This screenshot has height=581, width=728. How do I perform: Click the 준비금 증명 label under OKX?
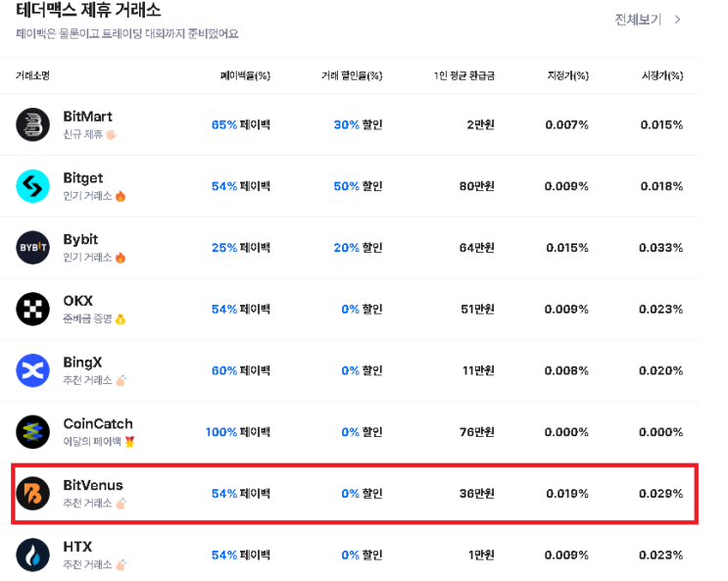click(x=87, y=319)
